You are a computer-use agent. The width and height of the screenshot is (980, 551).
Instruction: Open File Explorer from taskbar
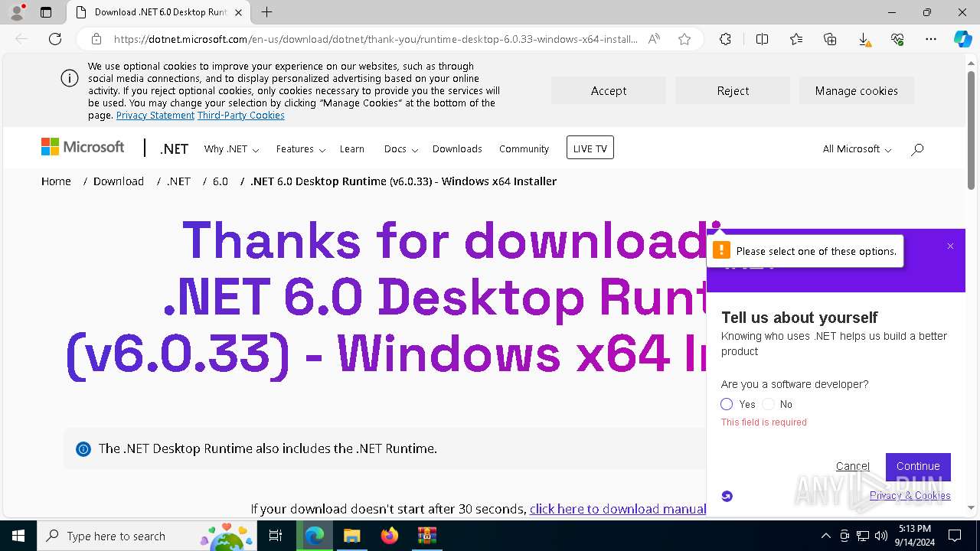coord(351,536)
